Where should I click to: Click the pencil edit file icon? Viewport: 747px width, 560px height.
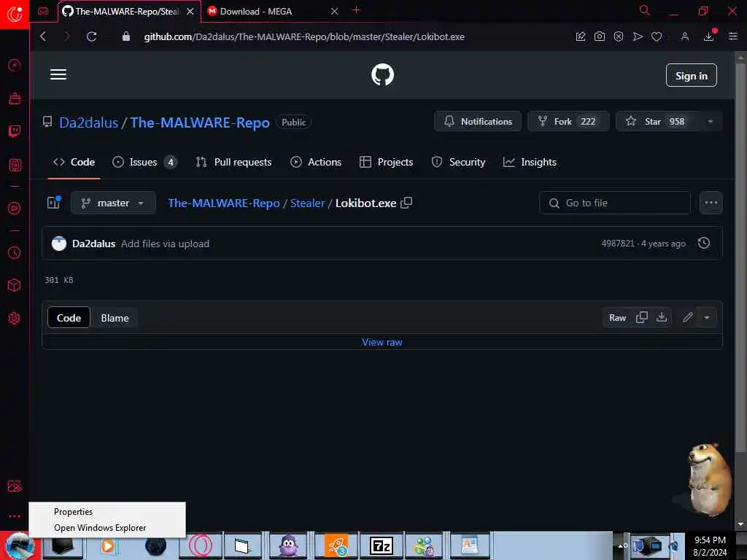(687, 318)
